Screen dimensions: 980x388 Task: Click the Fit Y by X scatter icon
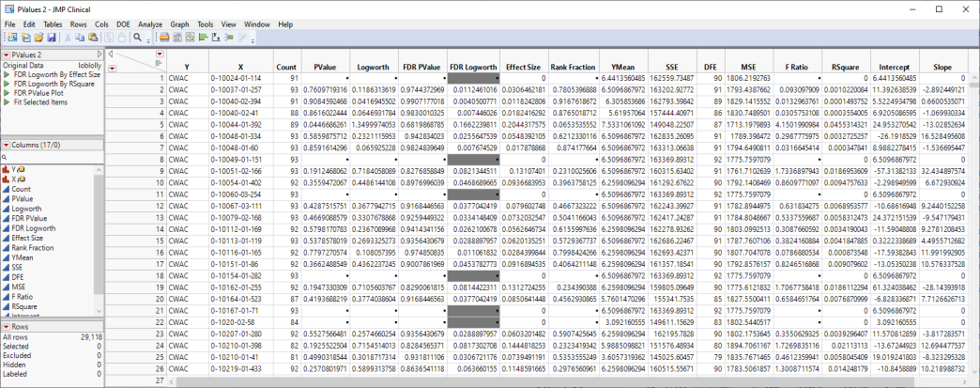pos(216,38)
